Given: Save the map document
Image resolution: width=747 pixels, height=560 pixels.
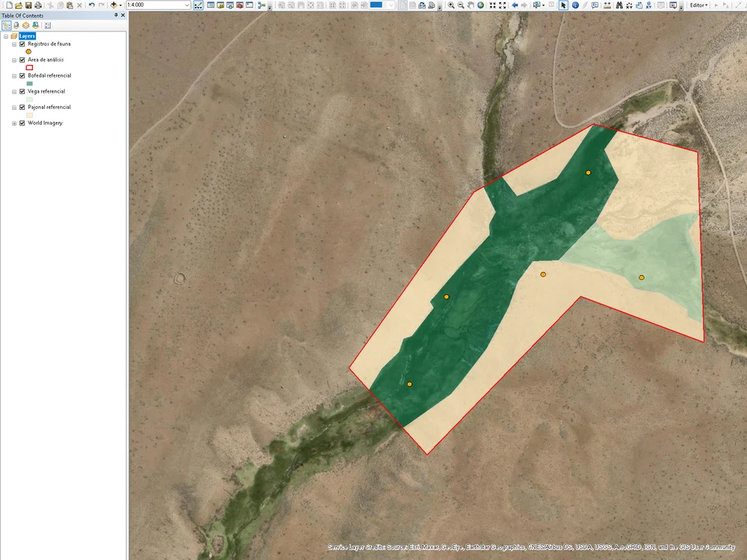Looking at the screenshot, I should [28, 5].
